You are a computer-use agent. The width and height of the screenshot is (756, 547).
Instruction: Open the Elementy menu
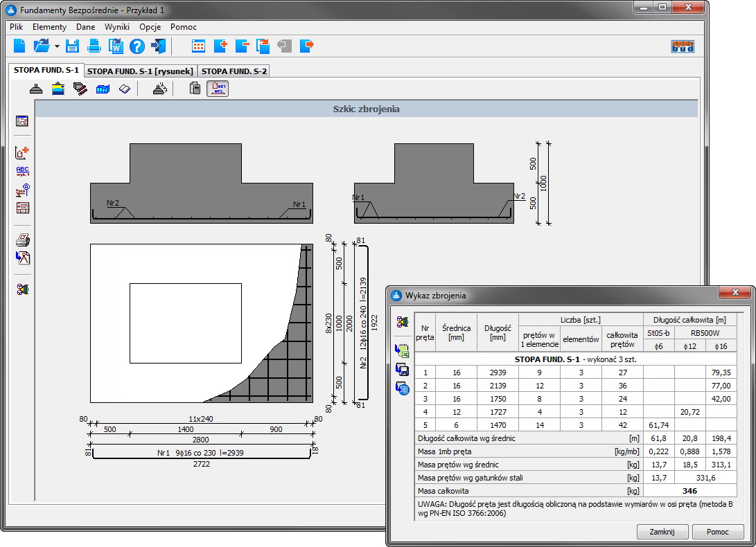(x=49, y=27)
